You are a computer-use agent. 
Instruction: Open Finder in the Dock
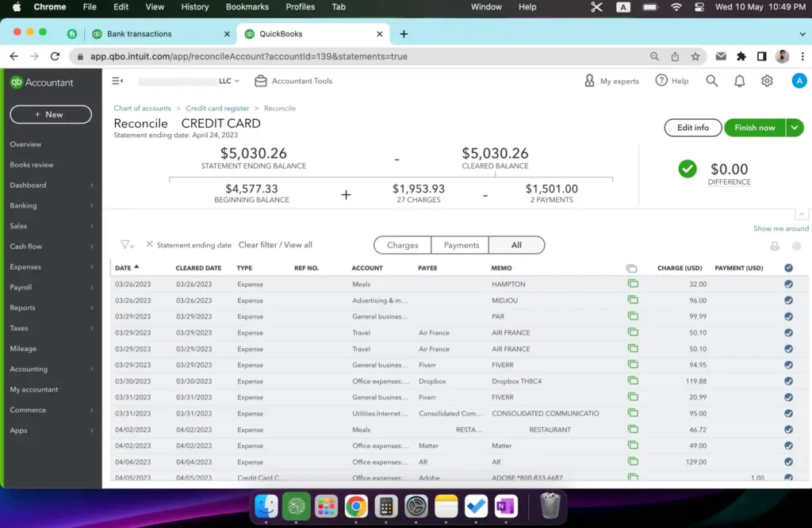click(266, 507)
